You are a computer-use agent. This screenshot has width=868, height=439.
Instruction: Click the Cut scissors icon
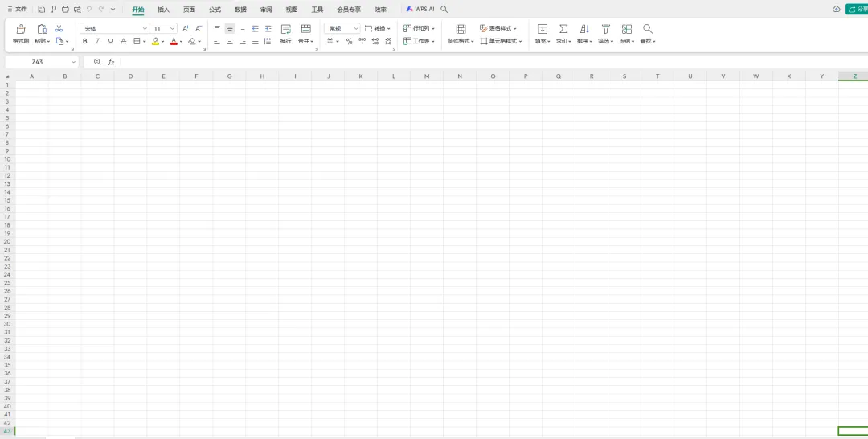[x=59, y=29]
